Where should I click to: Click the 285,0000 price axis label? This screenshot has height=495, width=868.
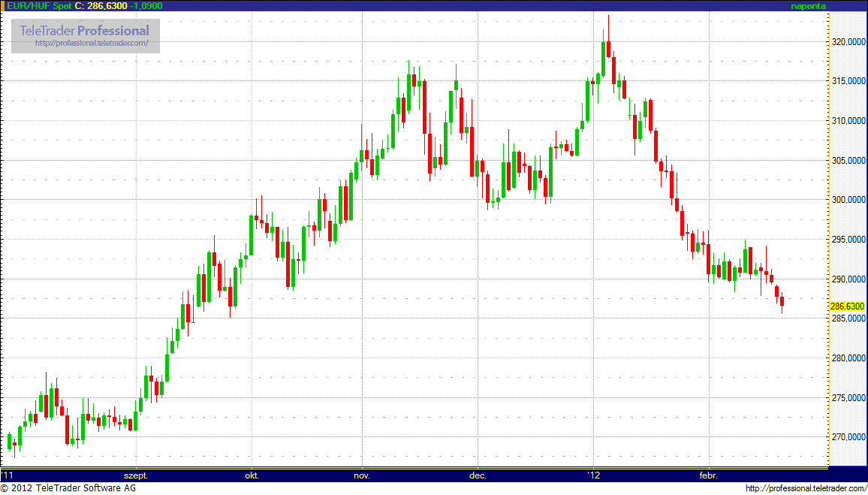(x=847, y=318)
